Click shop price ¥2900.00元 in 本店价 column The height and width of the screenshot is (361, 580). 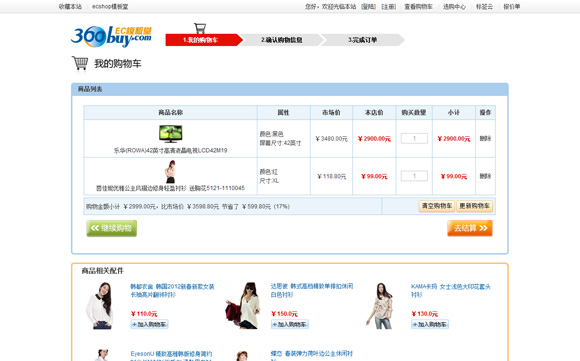374,139
